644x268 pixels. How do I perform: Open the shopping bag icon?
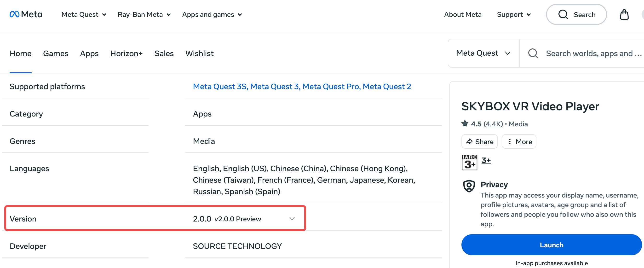624,15
